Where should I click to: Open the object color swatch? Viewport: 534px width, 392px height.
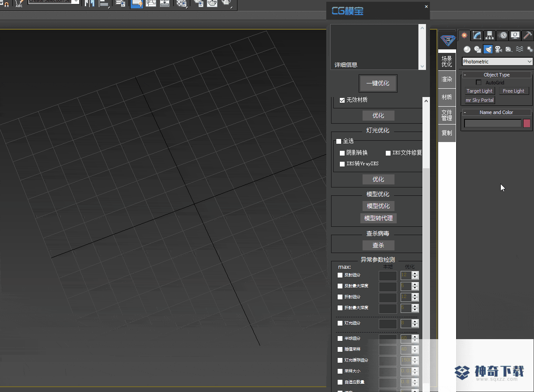(x=527, y=123)
